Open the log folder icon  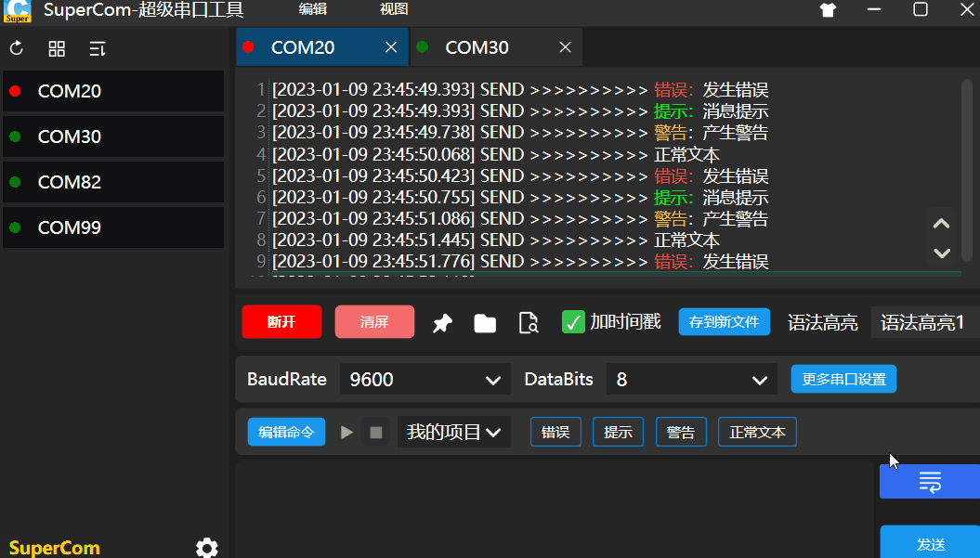click(485, 323)
